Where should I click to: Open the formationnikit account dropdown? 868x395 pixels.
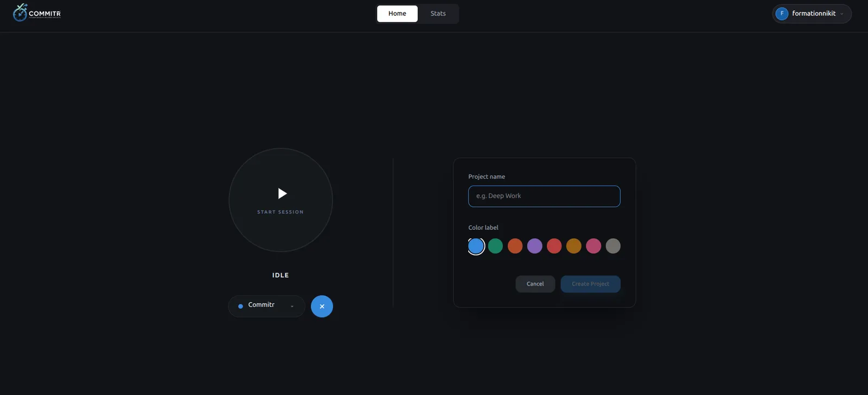(x=812, y=14)
